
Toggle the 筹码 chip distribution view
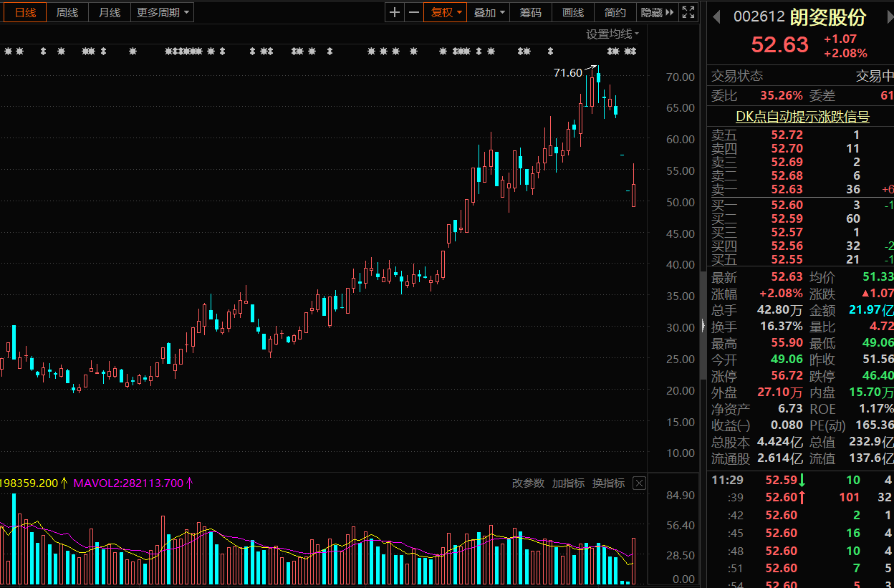click(x=531, y=12)
